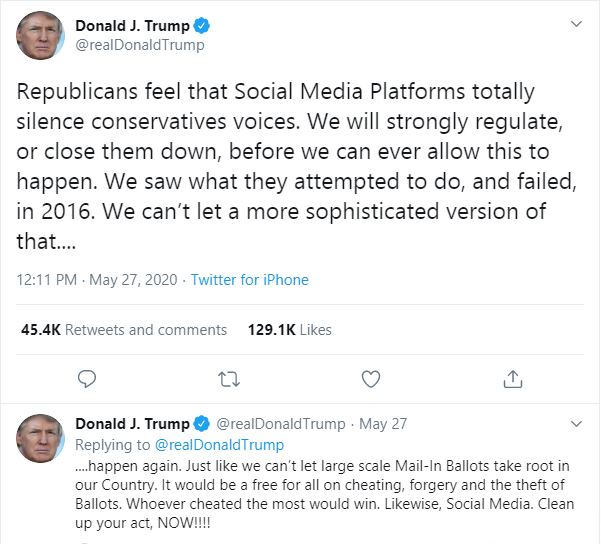View 45.4K Retweets and comments
The height and width of the screenshot is (544, 601).
pos(124,329)
